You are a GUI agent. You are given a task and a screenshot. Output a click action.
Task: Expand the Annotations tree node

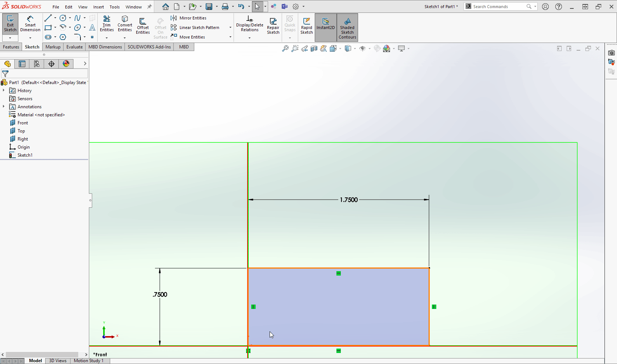click(4, 106)
